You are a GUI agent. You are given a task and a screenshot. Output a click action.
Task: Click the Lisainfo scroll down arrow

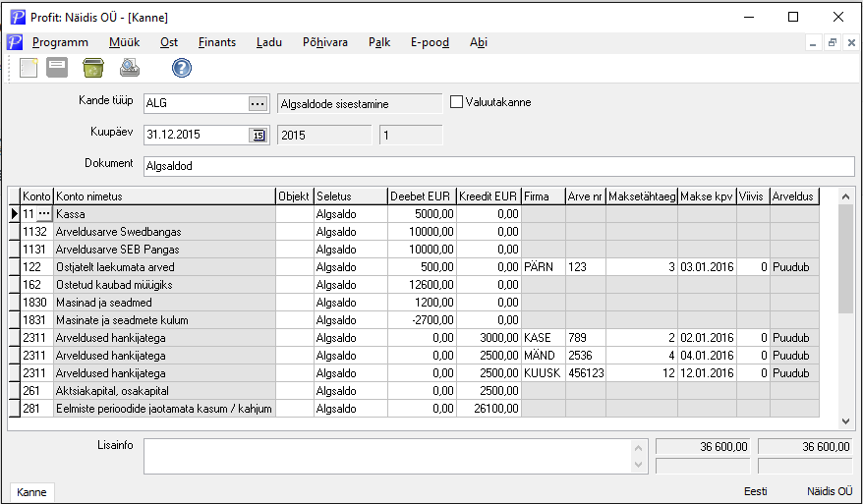click(639, 465)
